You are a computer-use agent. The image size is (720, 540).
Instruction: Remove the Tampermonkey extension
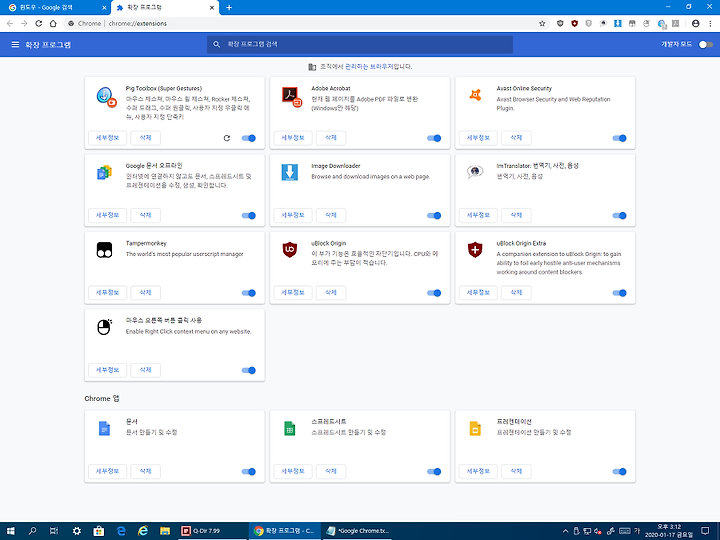(146, 292)
